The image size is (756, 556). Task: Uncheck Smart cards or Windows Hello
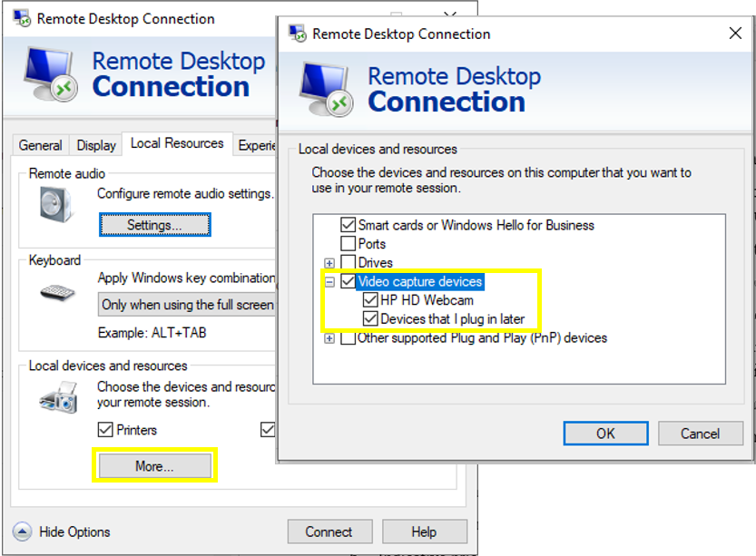[348, 225]
